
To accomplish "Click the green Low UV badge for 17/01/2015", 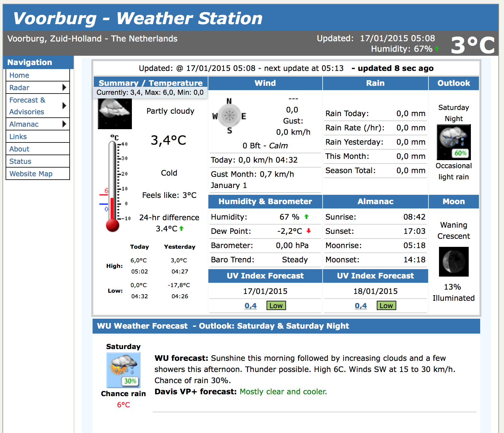I will tap(276, 306).
